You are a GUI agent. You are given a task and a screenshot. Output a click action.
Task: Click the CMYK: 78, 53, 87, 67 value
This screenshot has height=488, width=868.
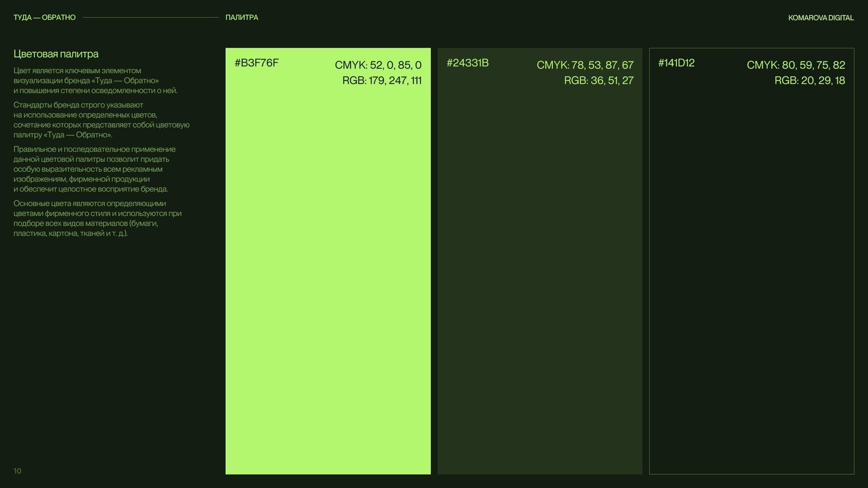tap(585, 65)
